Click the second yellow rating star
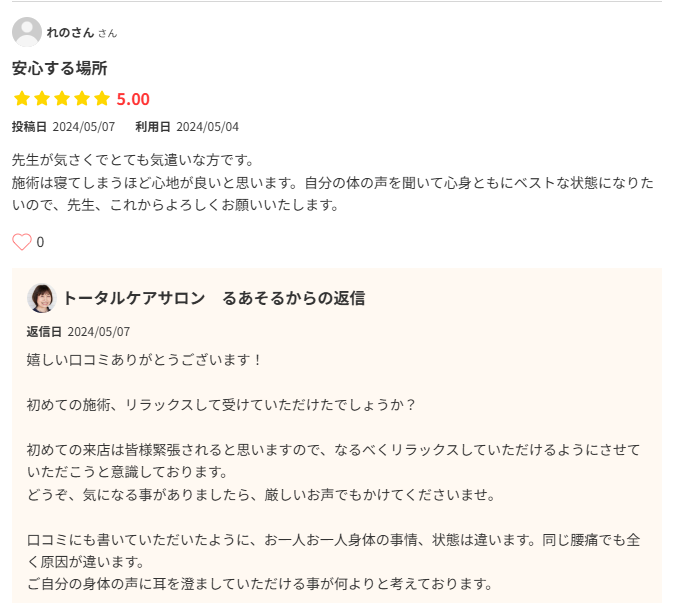The image size is (679, 603). [42, 99]
